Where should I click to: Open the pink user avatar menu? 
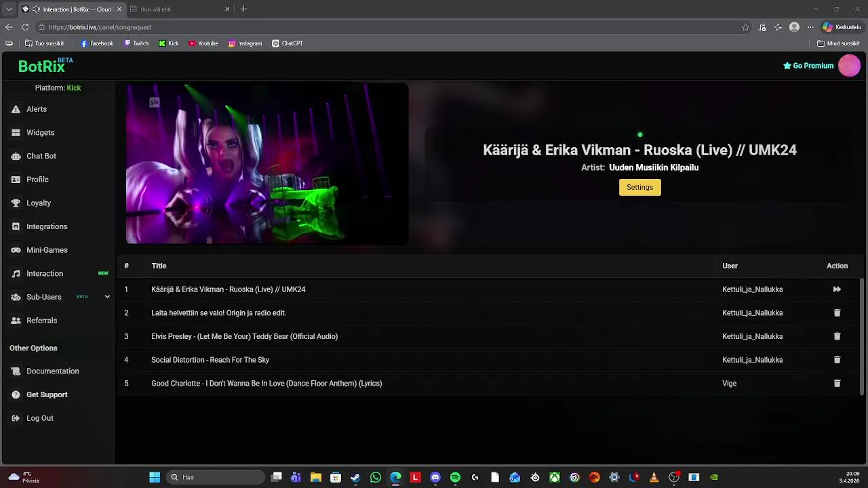(849, 66)
